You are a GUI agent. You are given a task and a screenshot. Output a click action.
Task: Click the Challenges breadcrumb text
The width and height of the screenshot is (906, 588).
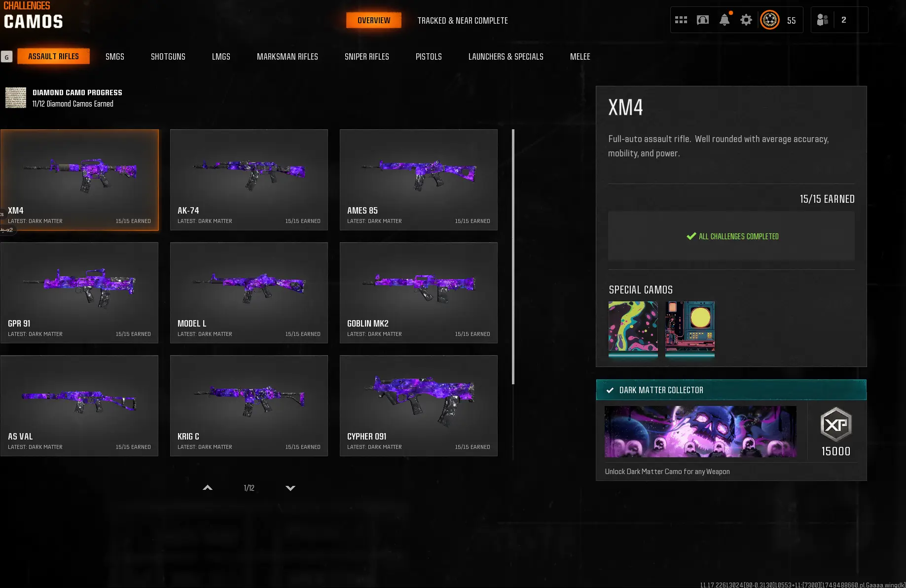27,6
